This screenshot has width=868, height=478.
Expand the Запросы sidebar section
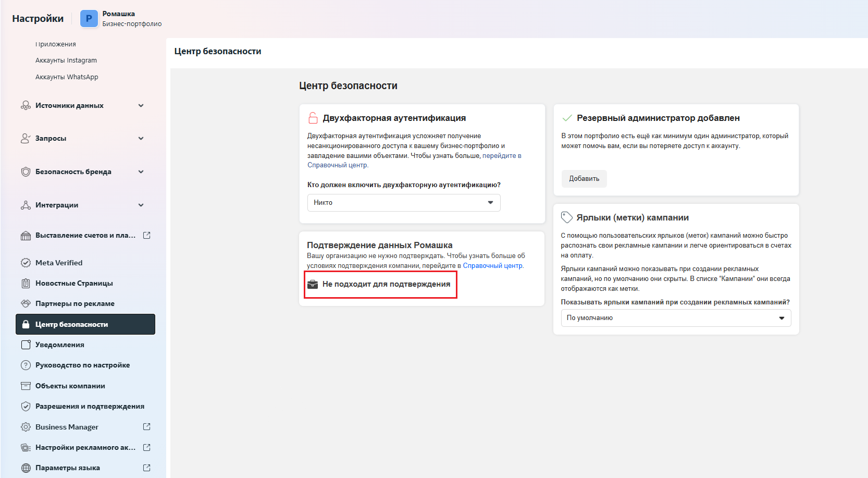tap(141, 138)
